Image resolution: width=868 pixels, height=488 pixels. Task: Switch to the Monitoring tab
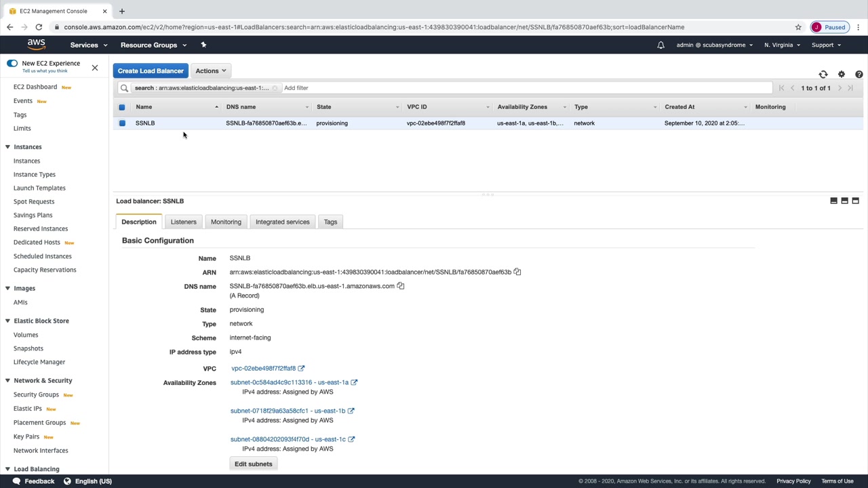click(x=226, y=222)
